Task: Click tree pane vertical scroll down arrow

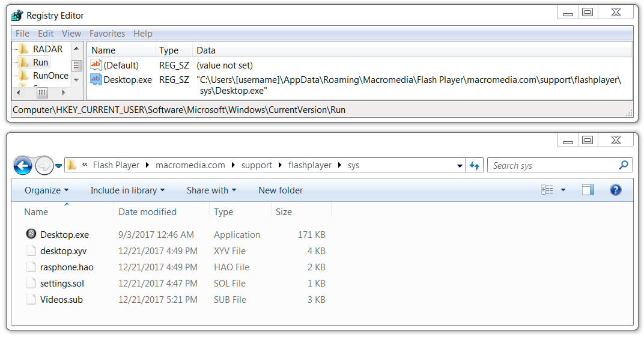Action: pyautogui.click(x=76, y=80)
